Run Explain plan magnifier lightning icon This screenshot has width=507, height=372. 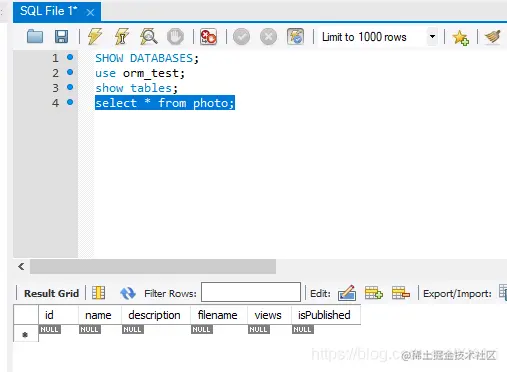[149, 36]
